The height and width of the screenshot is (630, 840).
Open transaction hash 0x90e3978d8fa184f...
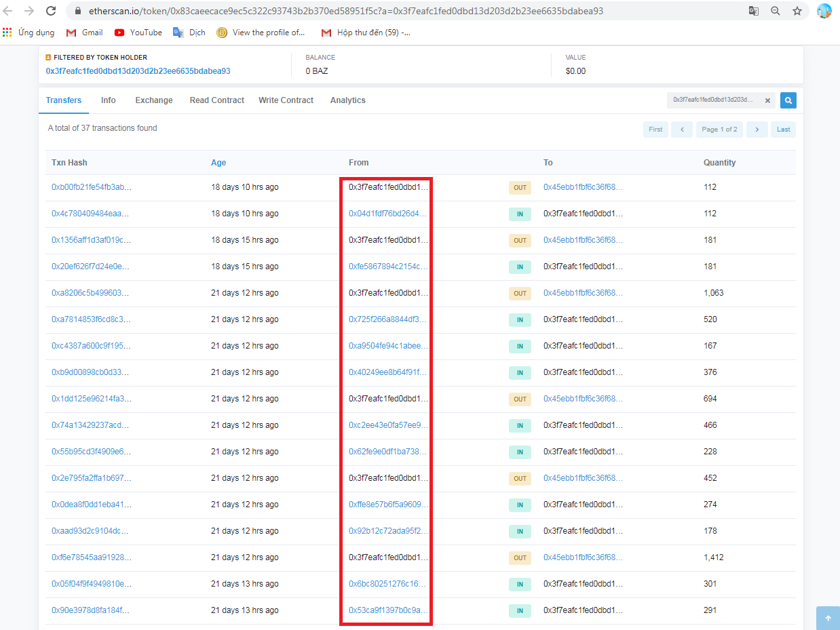(x=90, y=610)
